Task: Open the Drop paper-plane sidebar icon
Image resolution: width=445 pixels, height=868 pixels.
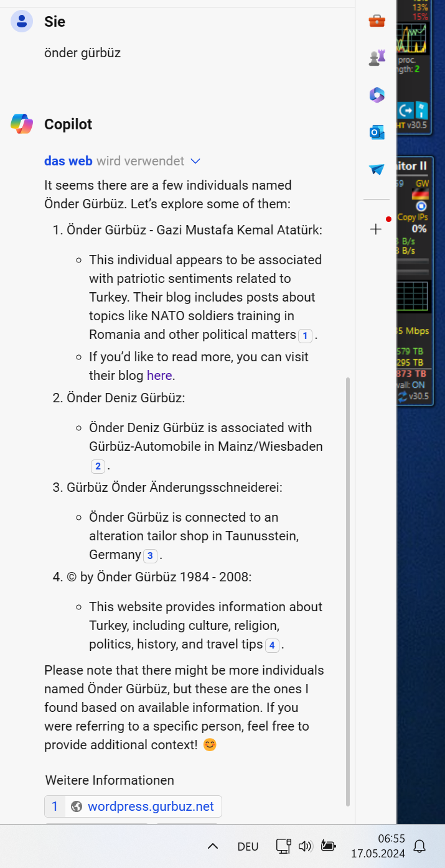Action: tap(377, 169)
